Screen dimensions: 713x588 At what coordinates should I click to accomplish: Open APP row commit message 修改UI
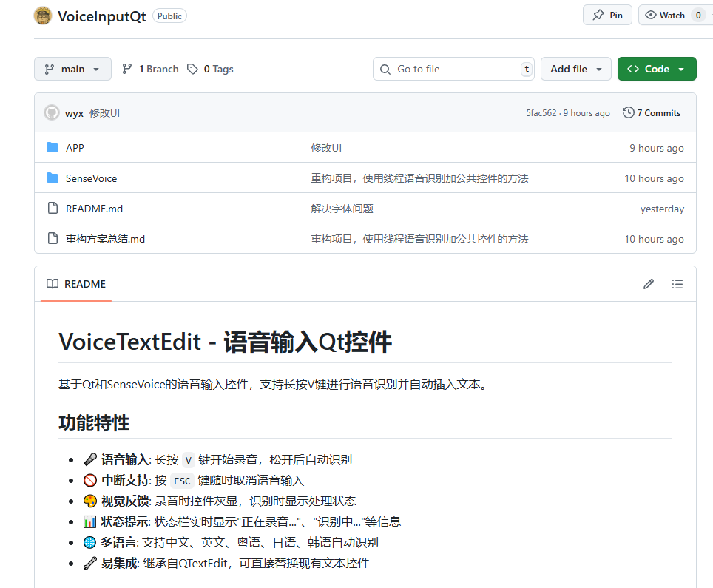[326, 148]
